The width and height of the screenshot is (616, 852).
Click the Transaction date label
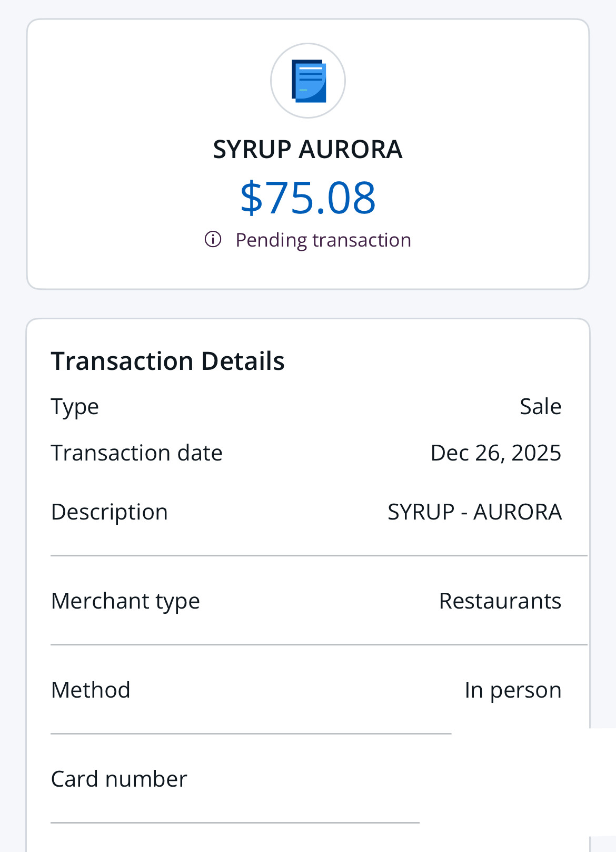[x=136, y=453]
